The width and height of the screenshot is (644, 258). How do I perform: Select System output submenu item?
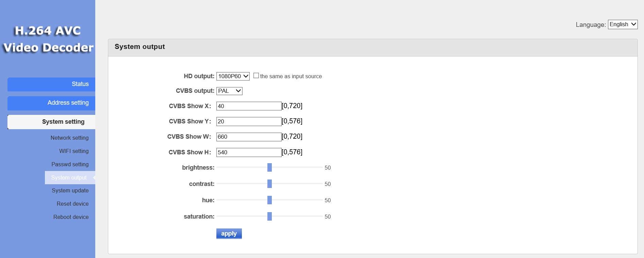(69, 177)
